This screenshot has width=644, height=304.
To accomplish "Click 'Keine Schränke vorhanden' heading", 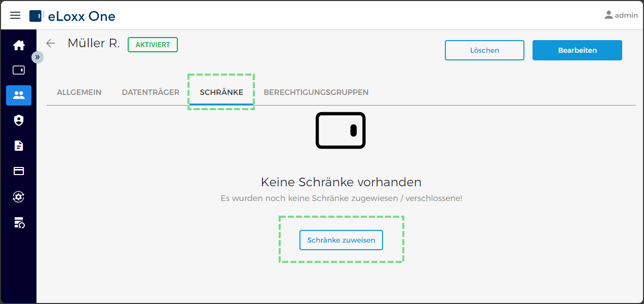I will click(x=341, y=182).
